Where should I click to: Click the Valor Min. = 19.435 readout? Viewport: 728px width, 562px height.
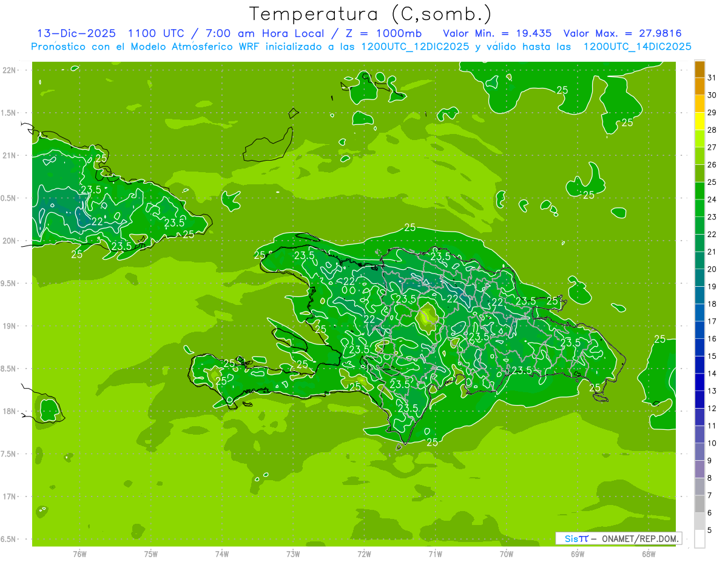497,33
